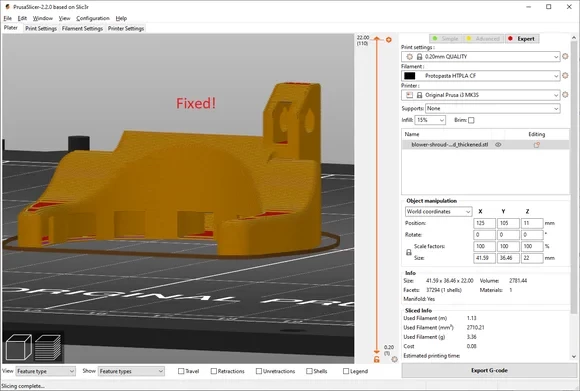
Task: Open the World coordinates dropdown
Action: (438, 212)
